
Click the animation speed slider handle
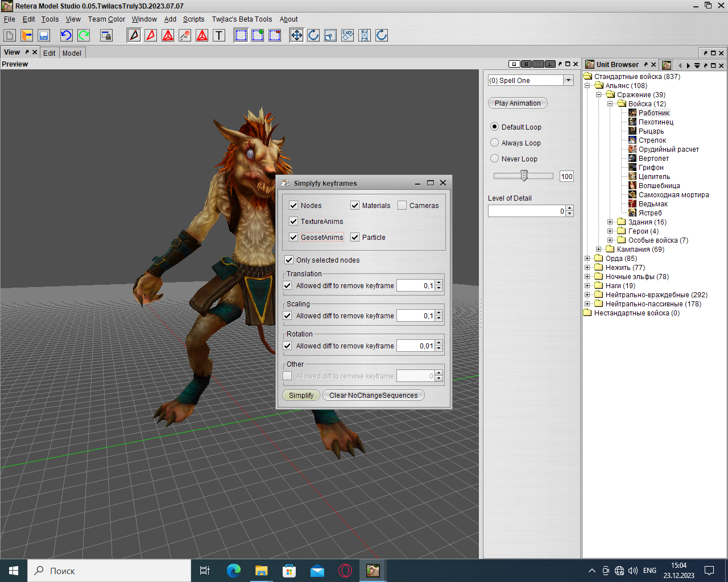524,176
